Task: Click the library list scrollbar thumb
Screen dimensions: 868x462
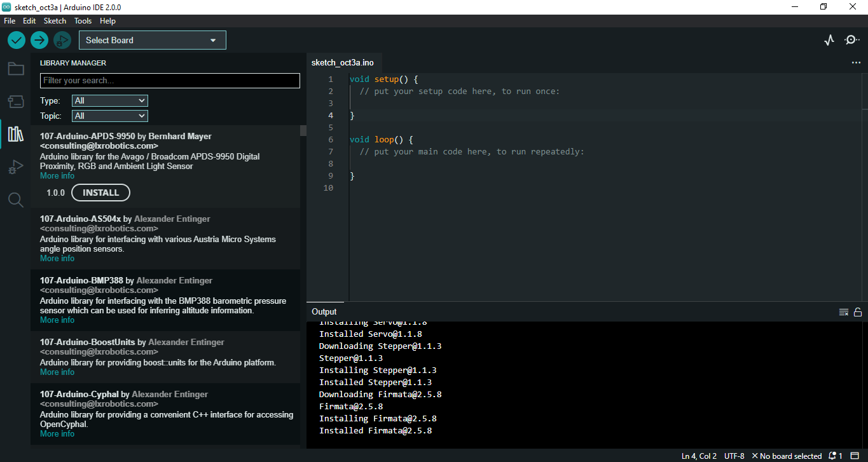Action: pyautogui.click(x=303, y=130)
